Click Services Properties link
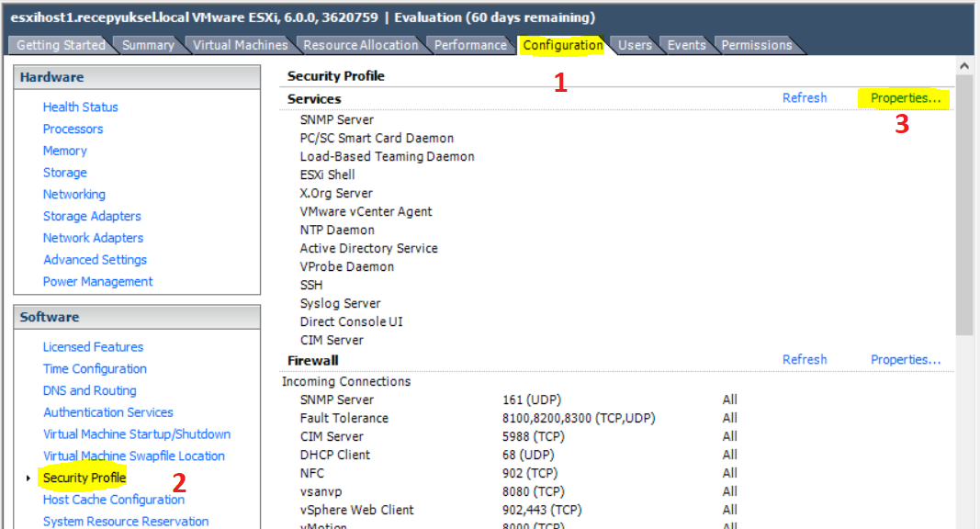 click(905, 98)
